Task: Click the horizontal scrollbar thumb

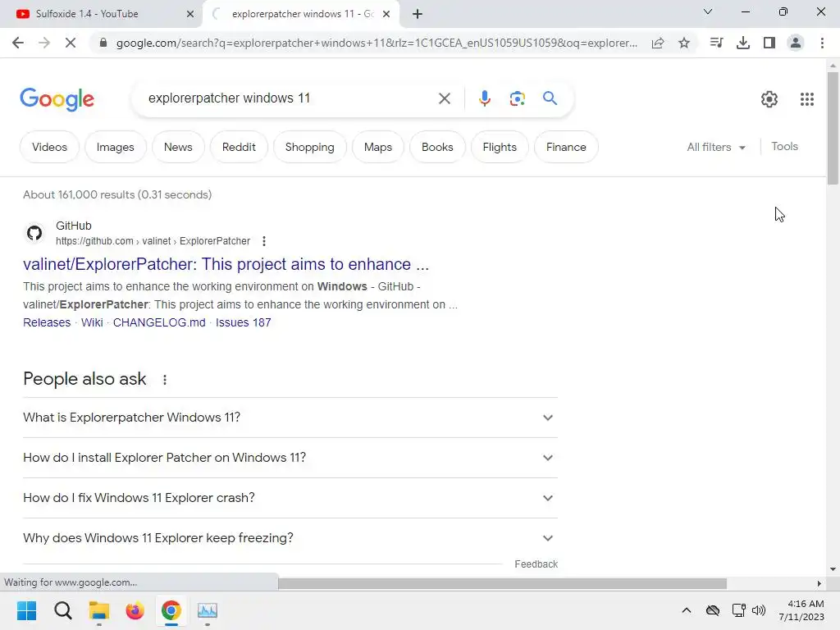Action: pos(502,583)
